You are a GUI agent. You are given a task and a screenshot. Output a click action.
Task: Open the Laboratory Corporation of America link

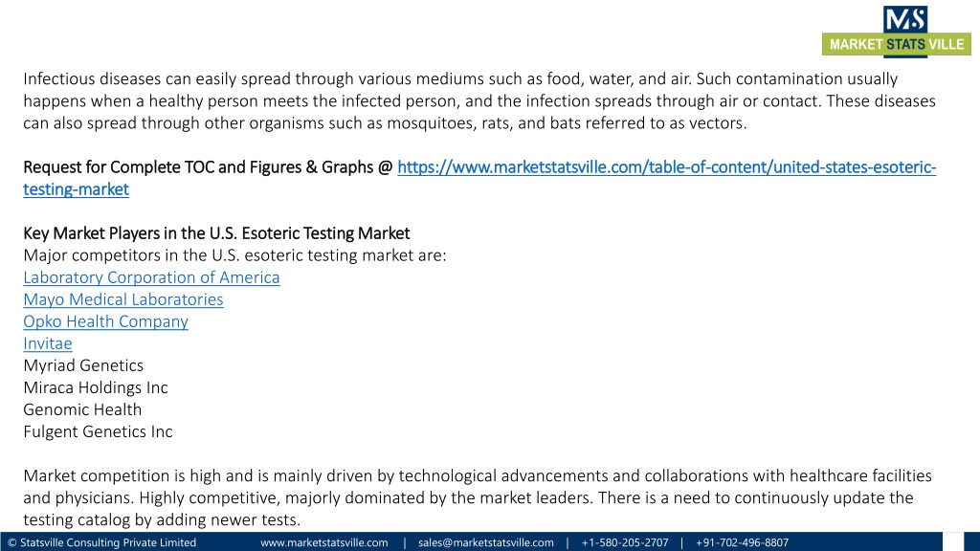pos(151,277)
